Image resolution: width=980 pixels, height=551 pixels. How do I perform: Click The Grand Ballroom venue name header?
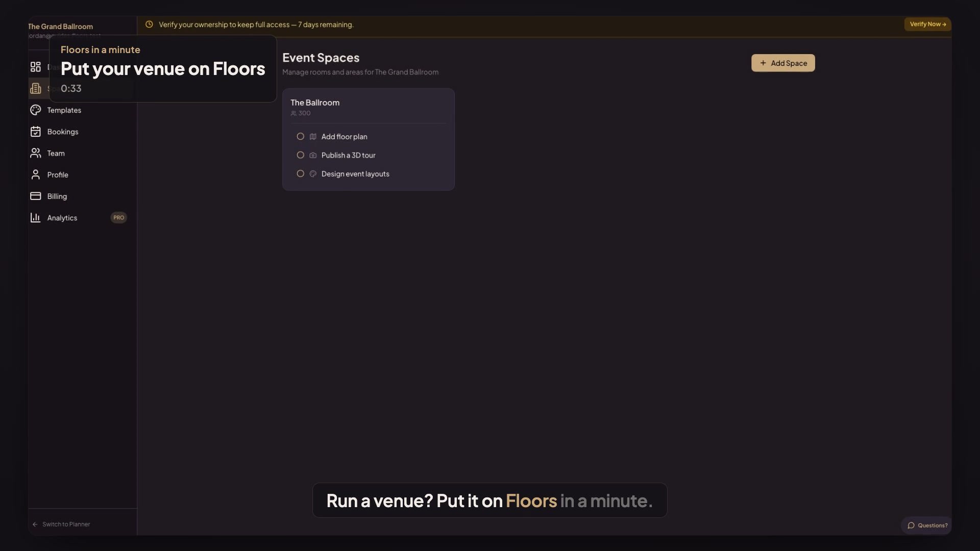coord(61,26)
